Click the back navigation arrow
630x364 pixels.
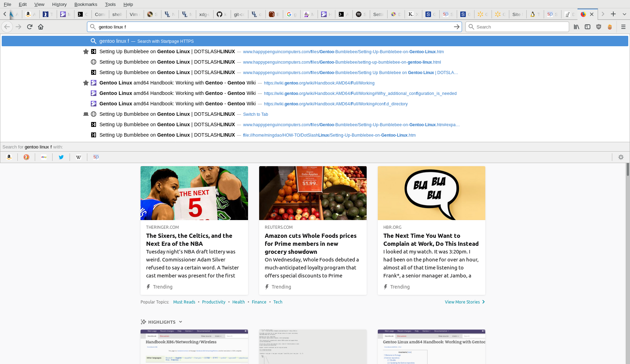(x=7, y=27)
